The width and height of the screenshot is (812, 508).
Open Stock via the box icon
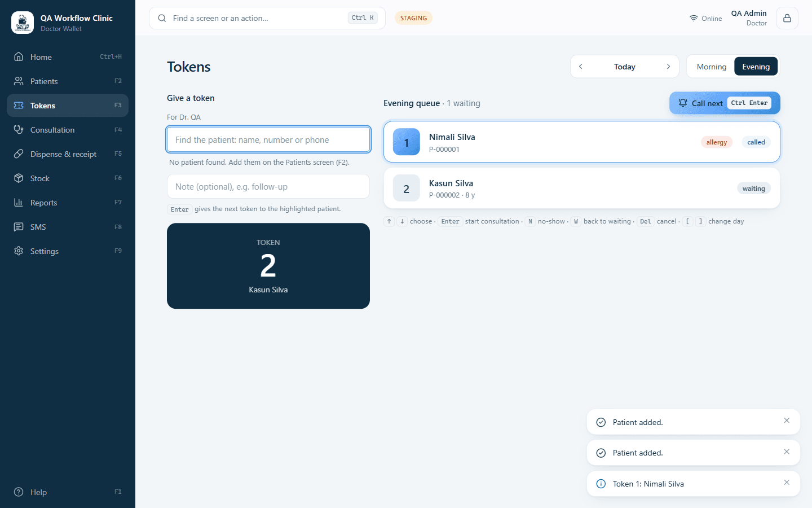click(19, 178)
